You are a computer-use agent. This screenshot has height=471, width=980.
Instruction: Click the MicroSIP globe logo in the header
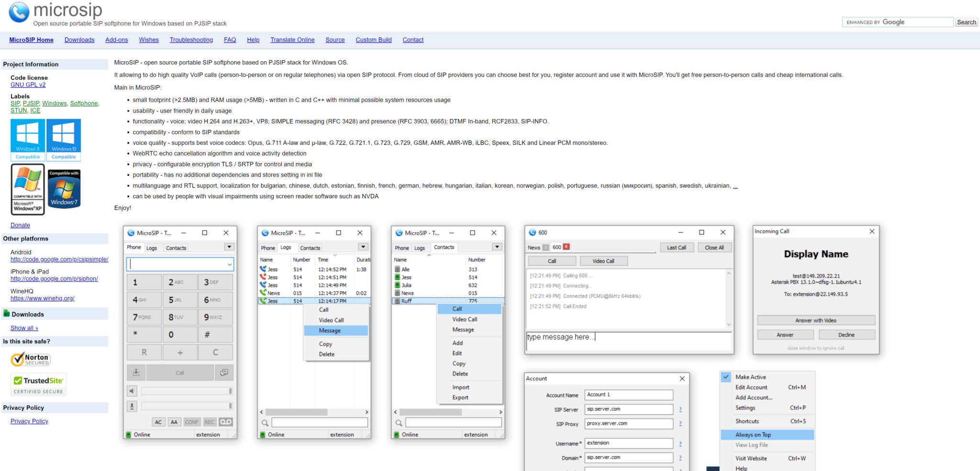tap(19, 12)
